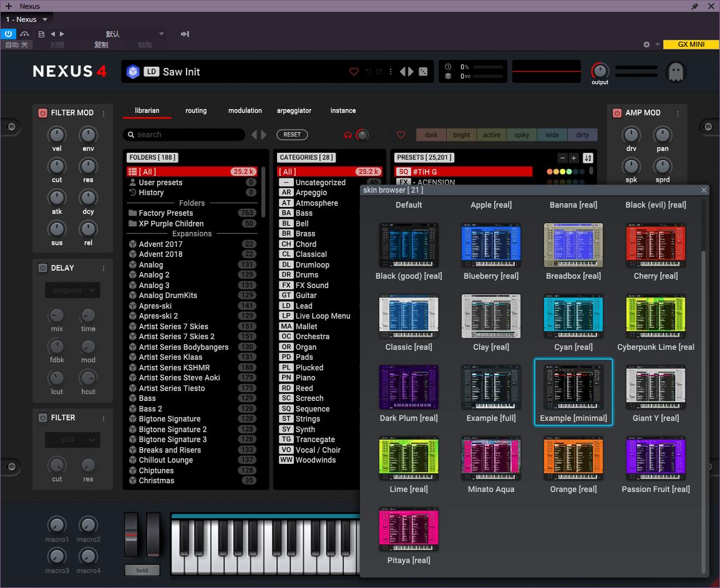Click the output volume knob
720x588 pixels.
(600, 70)
